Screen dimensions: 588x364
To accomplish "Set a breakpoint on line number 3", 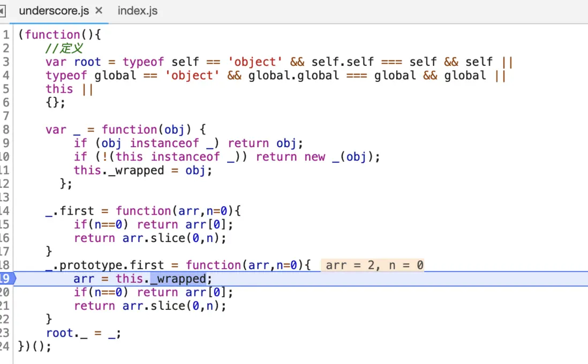I will (x=6, y=62).
